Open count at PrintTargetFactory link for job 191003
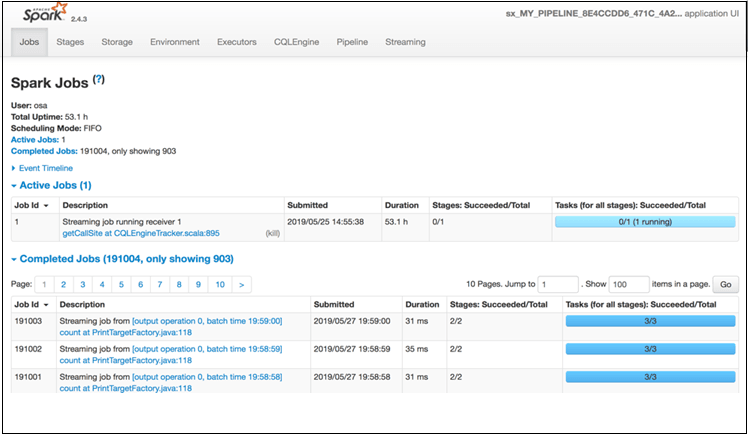The width and height of the screenshot is (748, 436). pyautogui.click(x=125, y=332)
